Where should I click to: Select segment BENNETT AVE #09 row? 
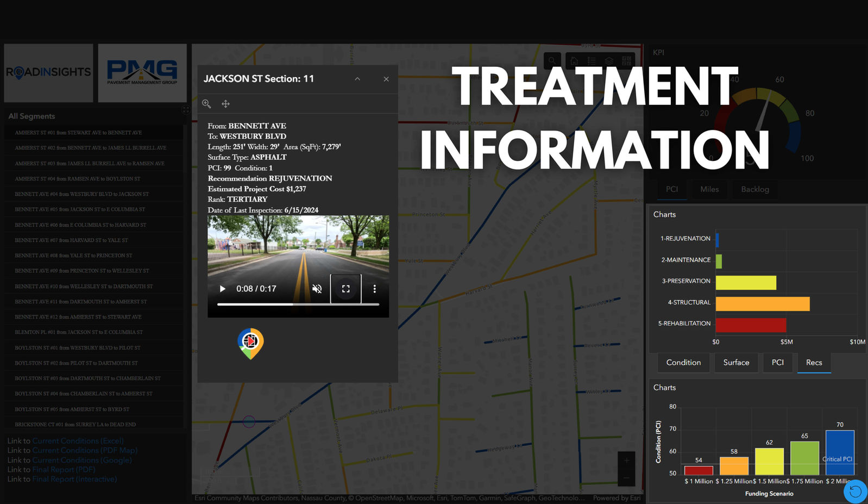(x=93, y=271)
